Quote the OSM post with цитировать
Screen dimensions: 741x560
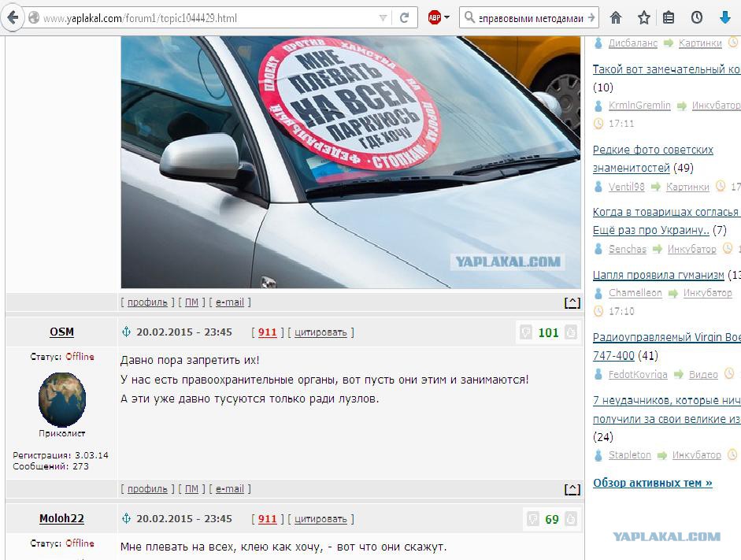pos(320,332)
